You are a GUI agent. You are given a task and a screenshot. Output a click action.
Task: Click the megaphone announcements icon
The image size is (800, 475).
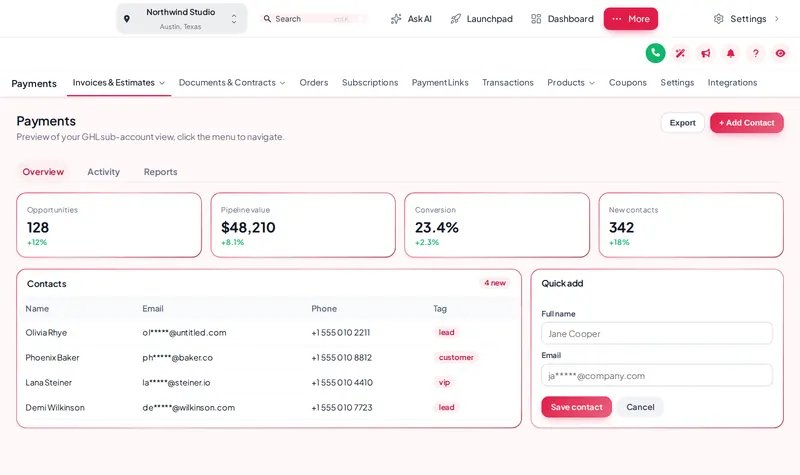(x=706, y=53)
